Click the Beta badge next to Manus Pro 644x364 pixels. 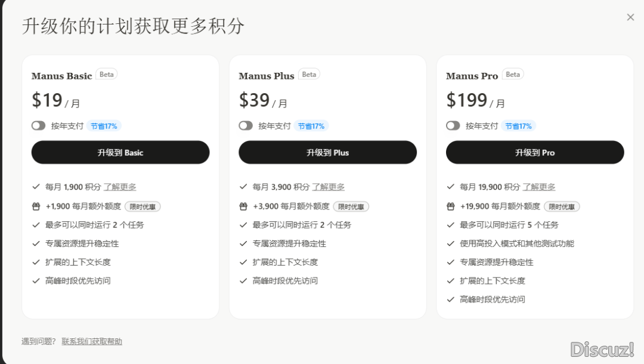click(x=513, y=75)
